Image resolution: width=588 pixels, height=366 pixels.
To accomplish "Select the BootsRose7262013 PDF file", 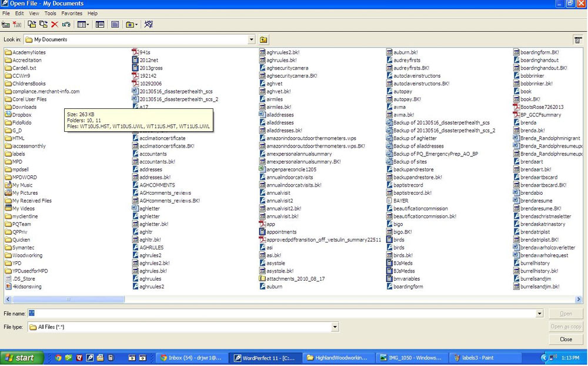I will pos(542,107).
